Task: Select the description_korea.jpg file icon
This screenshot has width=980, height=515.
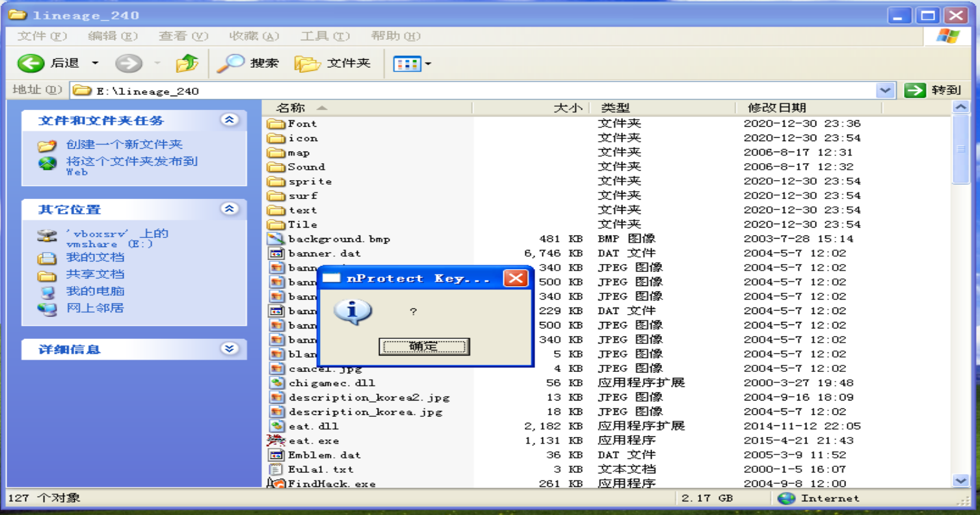Action: tap(277, 412)
